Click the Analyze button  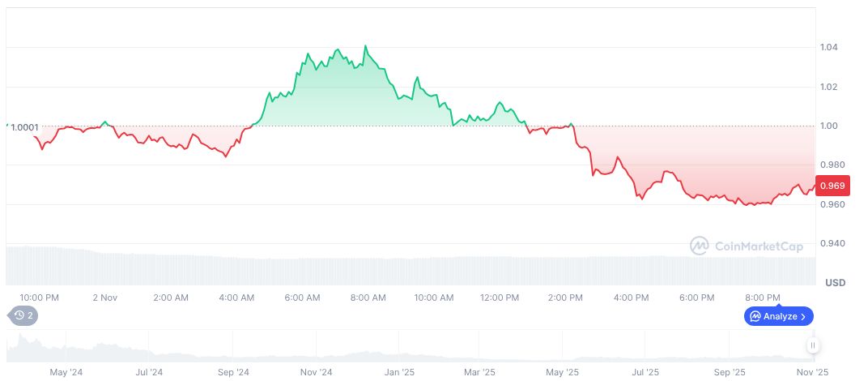[778, 316]
